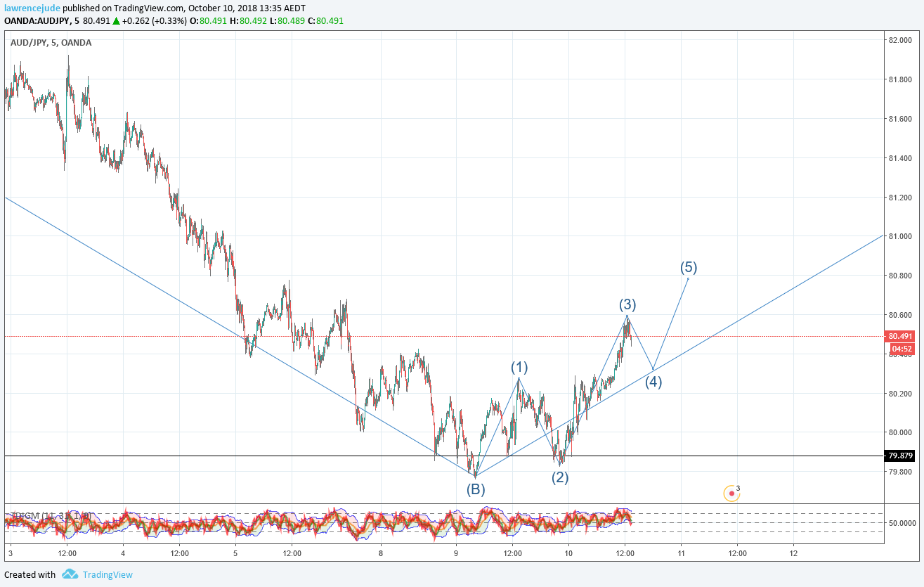
Task: Click date label 5 on time axis
Action: [x=235, y=554]
